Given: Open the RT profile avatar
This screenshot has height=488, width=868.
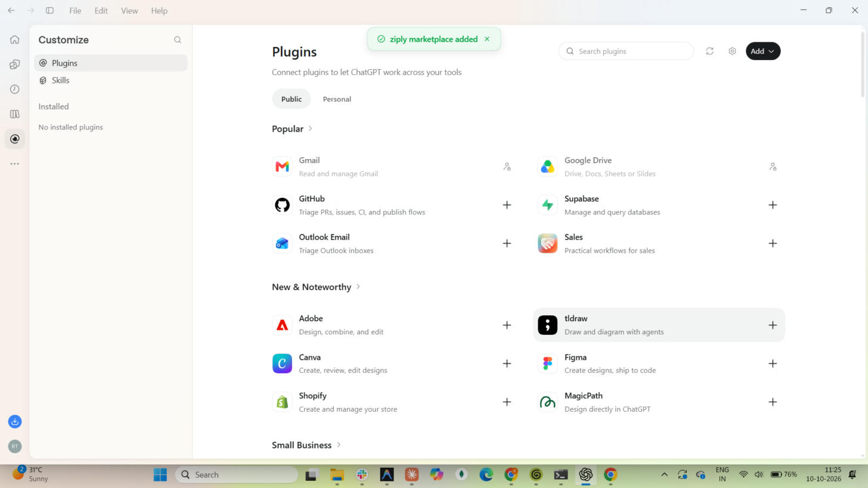Looking at the screenshot, I should [15, 446].
